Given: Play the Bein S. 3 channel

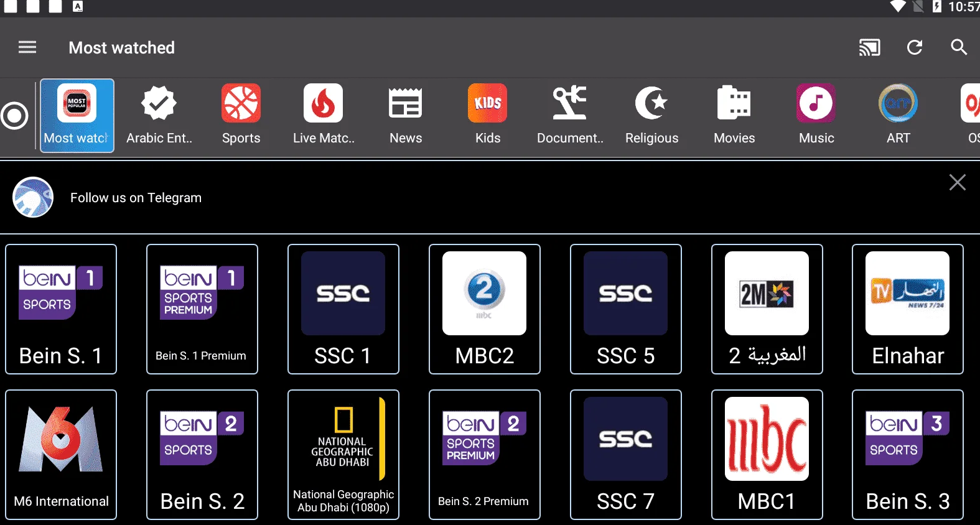Looking at the screenshot, I should pos(908,455).
